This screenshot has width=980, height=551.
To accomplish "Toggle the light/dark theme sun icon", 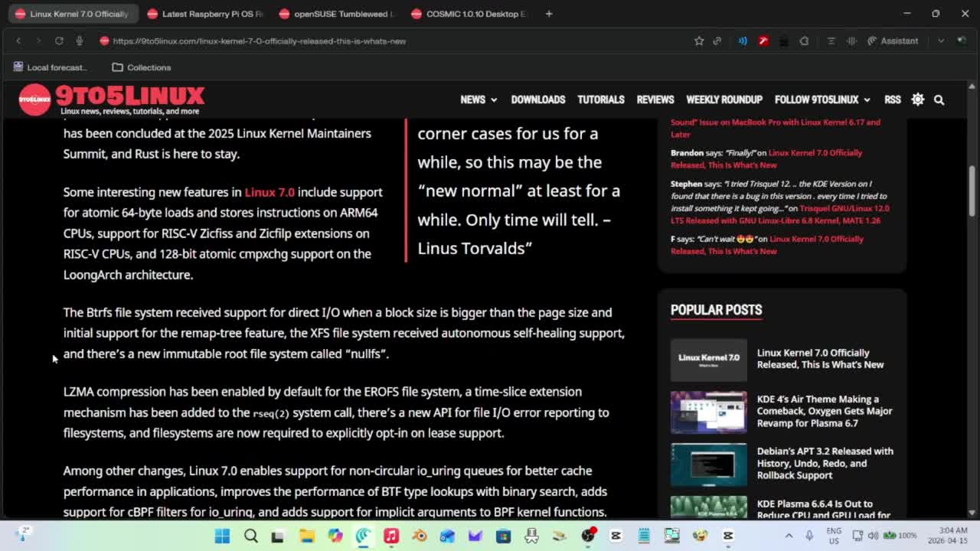I will click(x=917, y=99).
